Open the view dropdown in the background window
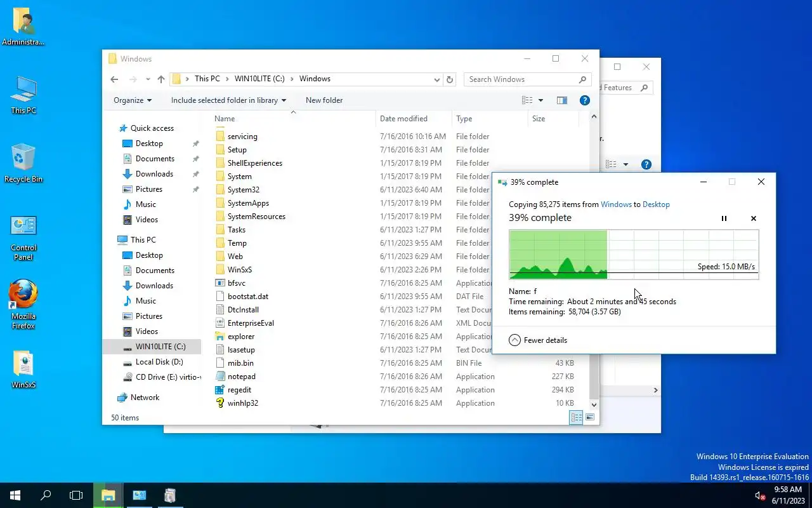Viewport: 812px width, 508px height. (x=625, y=164)
